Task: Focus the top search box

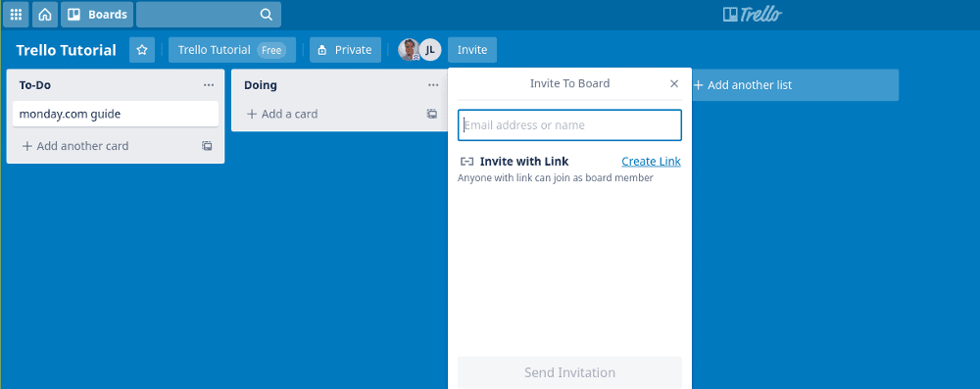Action: [209, 15]
